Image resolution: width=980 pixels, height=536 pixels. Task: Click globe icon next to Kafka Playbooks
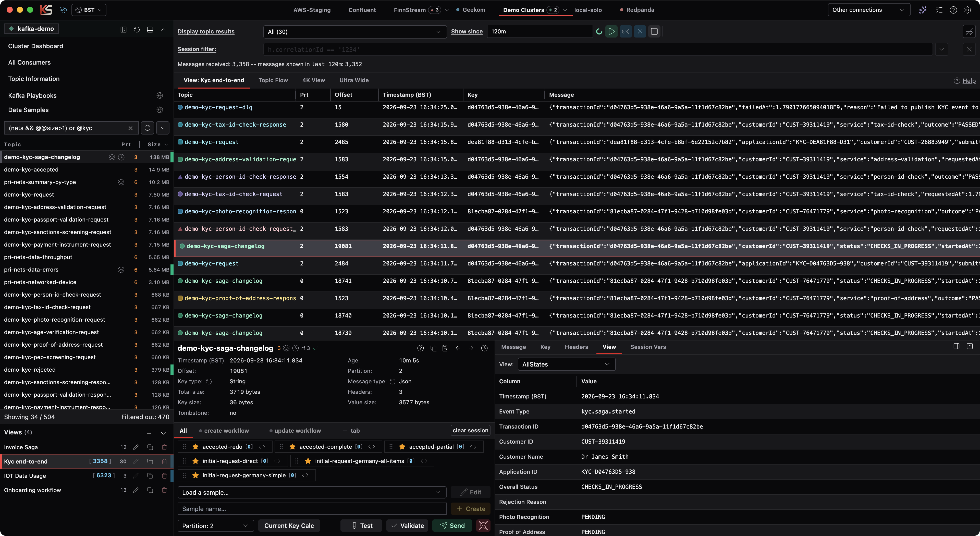point(160,95)
